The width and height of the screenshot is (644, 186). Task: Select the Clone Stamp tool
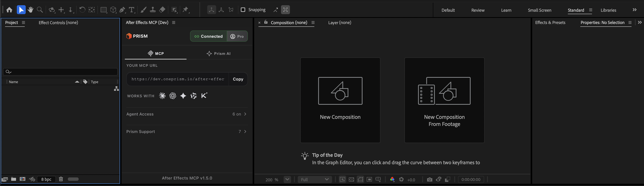(x=153, y=10)
